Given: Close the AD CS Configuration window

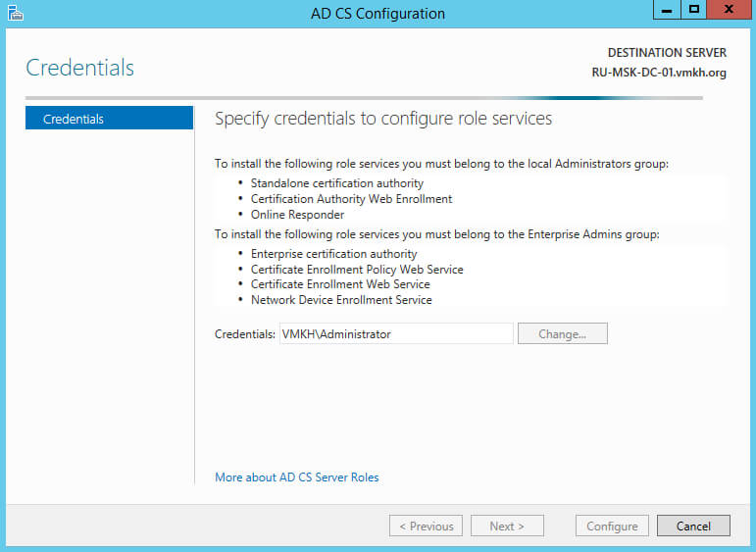Looking at the screenshot, I should point(729,10).
